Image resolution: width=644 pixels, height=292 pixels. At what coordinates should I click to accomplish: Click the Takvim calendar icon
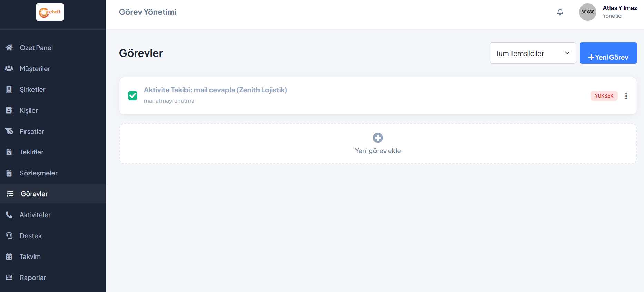(9, 256)
